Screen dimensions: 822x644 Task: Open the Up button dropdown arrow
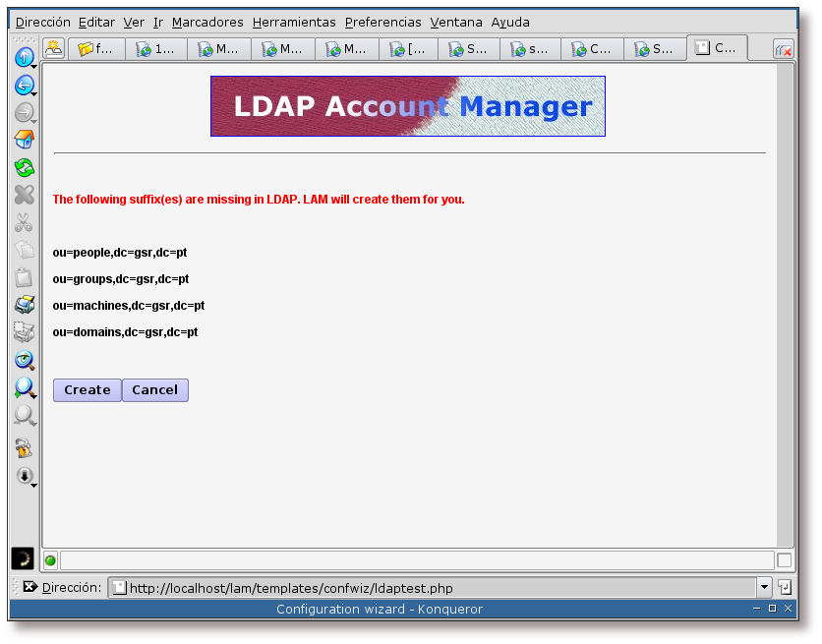[x=34, y=66]
